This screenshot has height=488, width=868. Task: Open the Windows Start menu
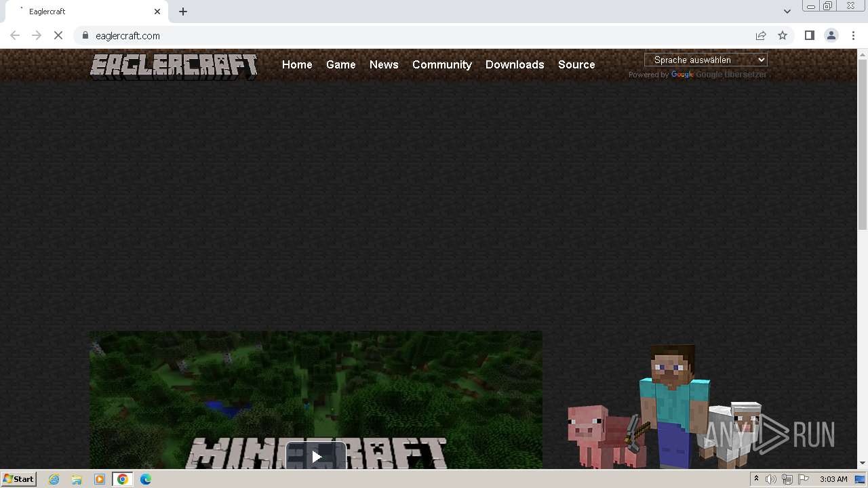click(x=19, y=479)
